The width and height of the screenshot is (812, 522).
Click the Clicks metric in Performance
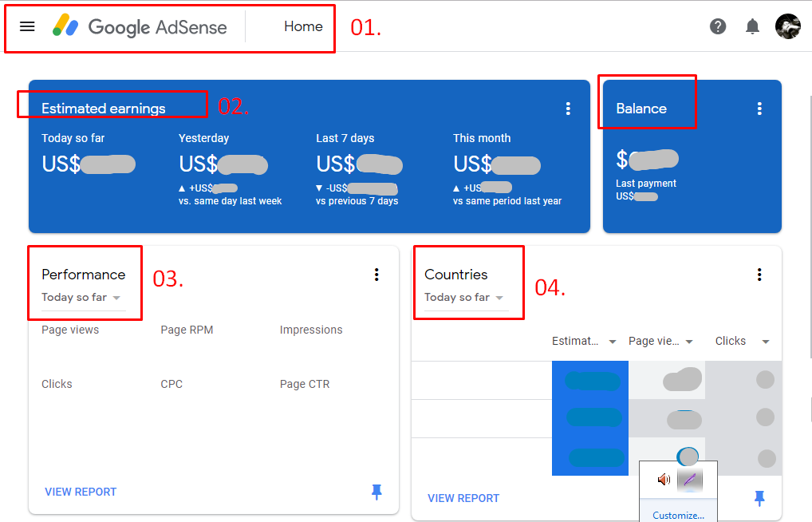57,384
